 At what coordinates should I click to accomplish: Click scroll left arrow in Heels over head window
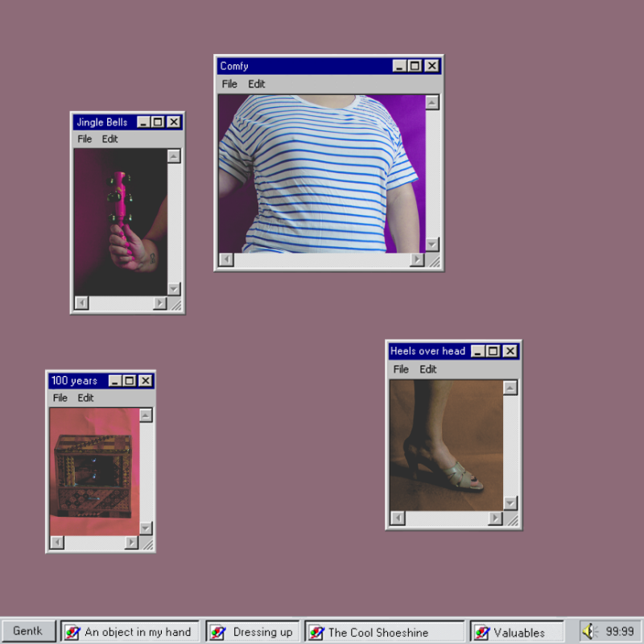point(397,519)
